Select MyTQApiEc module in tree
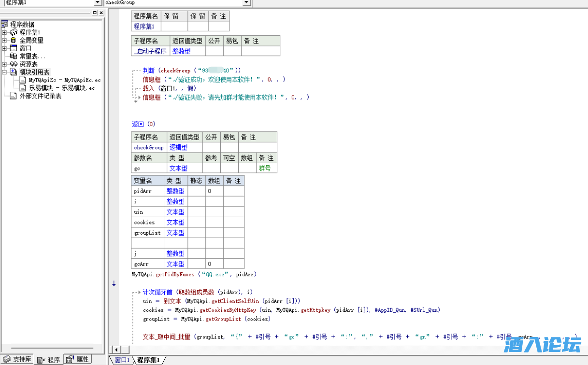 pos(64,80)
